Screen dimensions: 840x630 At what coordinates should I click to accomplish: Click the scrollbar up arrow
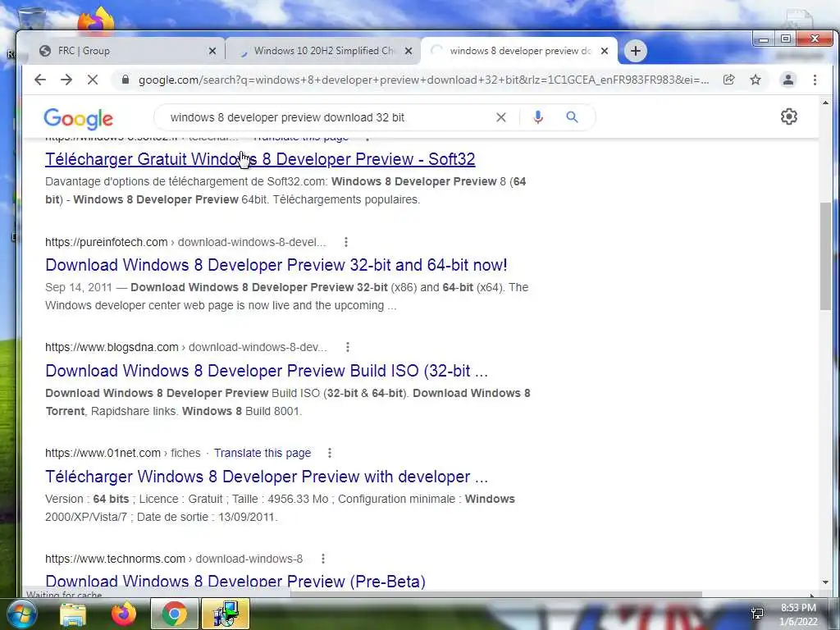825,103
